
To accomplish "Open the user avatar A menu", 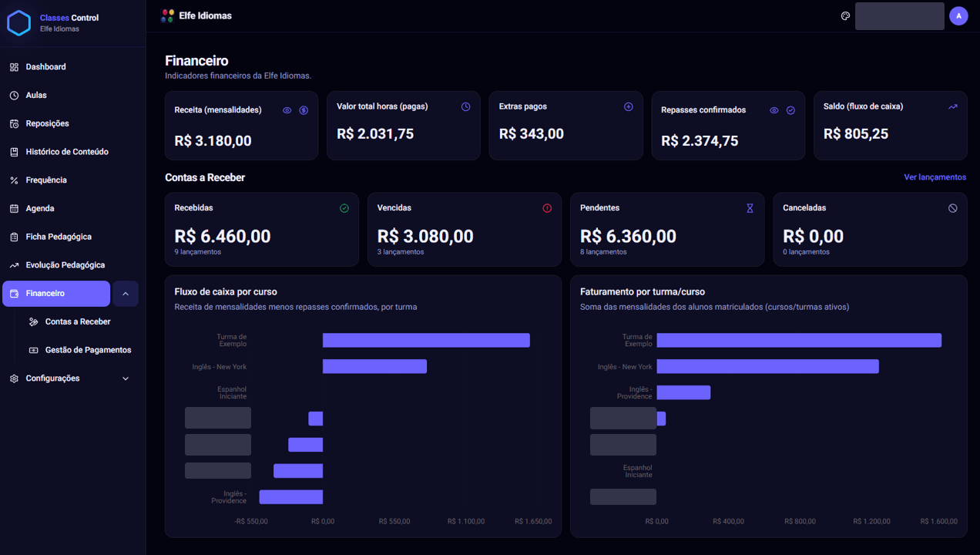I will point(958,16).
